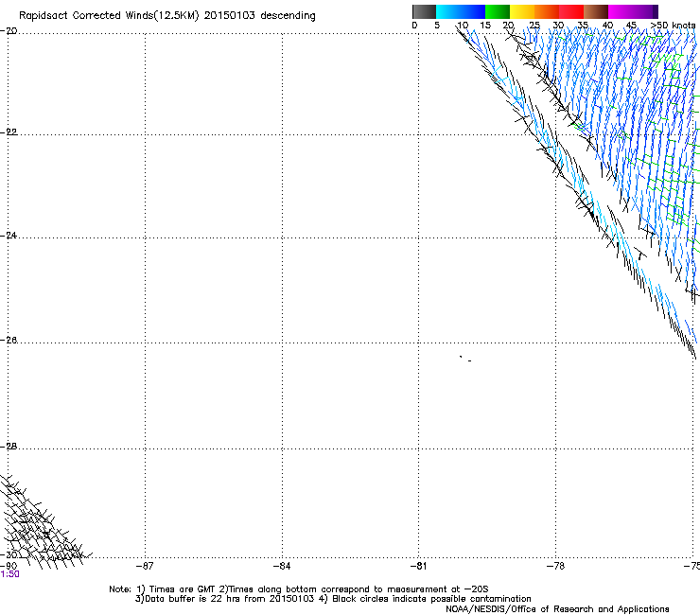The height and width of the screenshot is (615, 700).
Task: Click the -84 longitude axis label
Action: 282,566
